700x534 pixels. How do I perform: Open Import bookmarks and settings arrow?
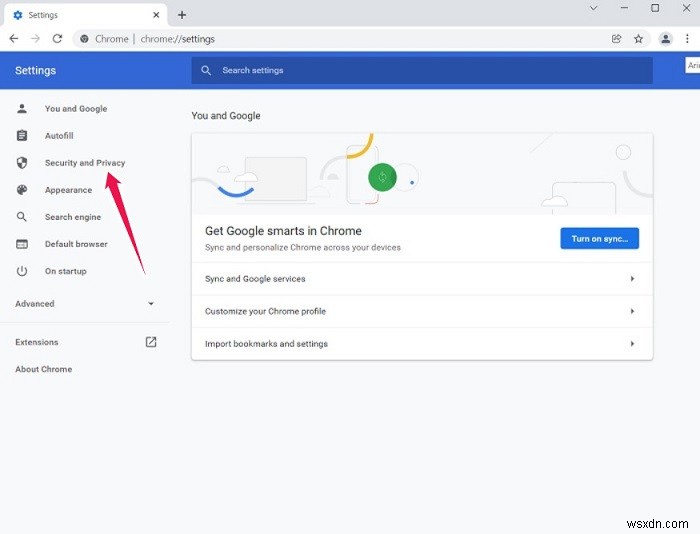click(632, 344)
